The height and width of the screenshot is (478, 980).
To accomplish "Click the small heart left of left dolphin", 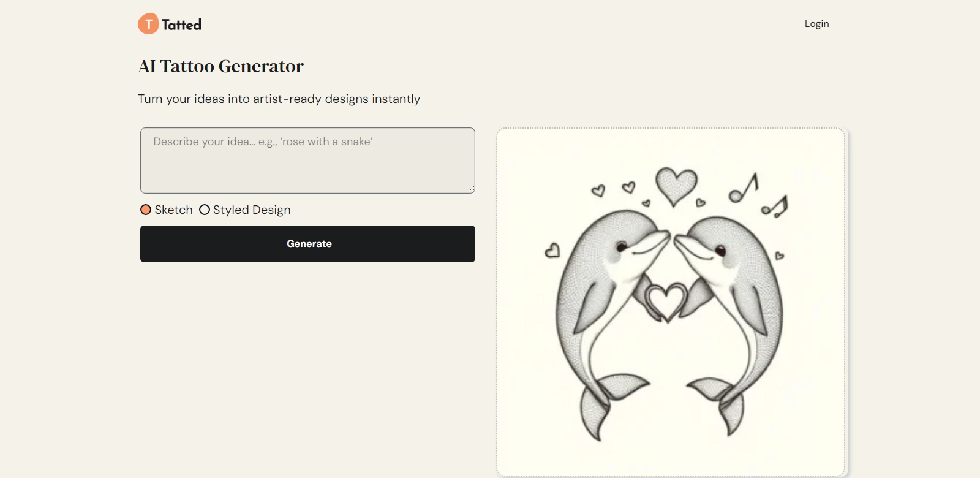I will [x=552, y=250].
